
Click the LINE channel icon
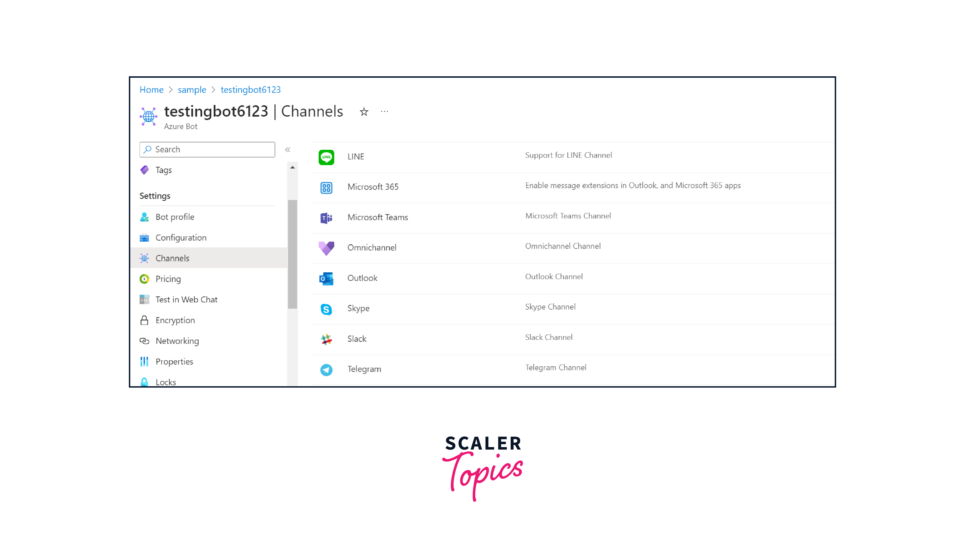pos(326,157)
